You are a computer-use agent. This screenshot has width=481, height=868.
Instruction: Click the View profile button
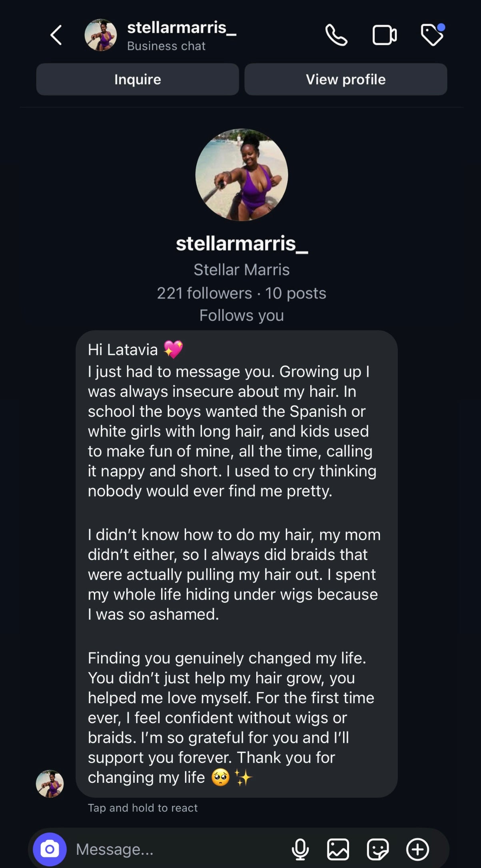point(345,79)
